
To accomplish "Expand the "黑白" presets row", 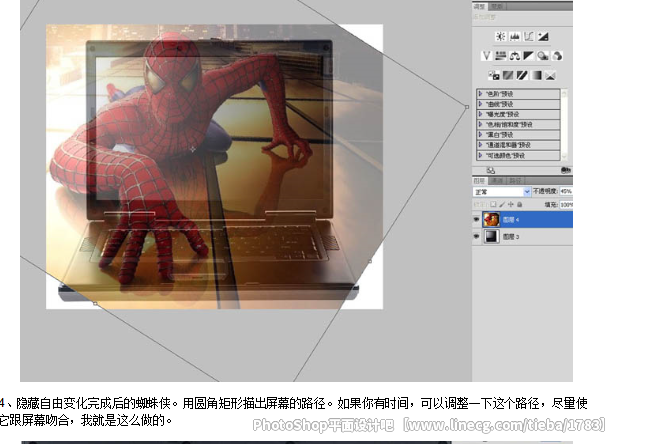I will [x=481, y=135].
